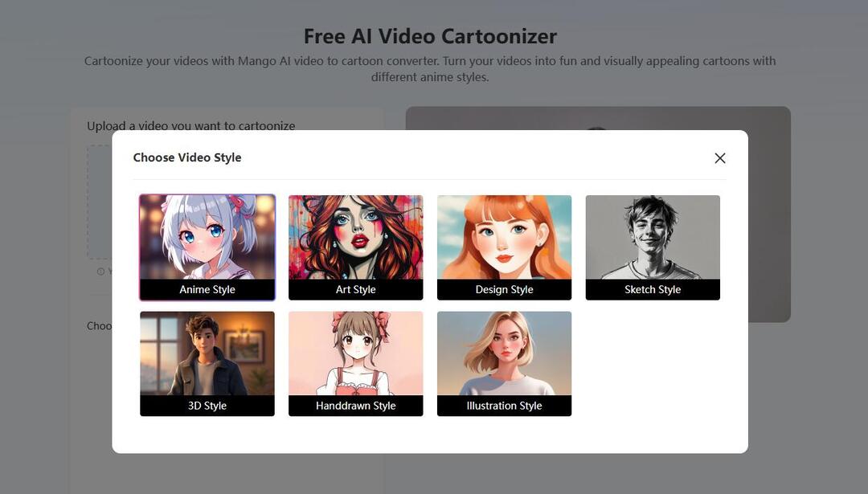Click the Anime Style girl thumbnail image
Image resolution: width=868 pixels, height=494 pixels.
tap(207, 237)
